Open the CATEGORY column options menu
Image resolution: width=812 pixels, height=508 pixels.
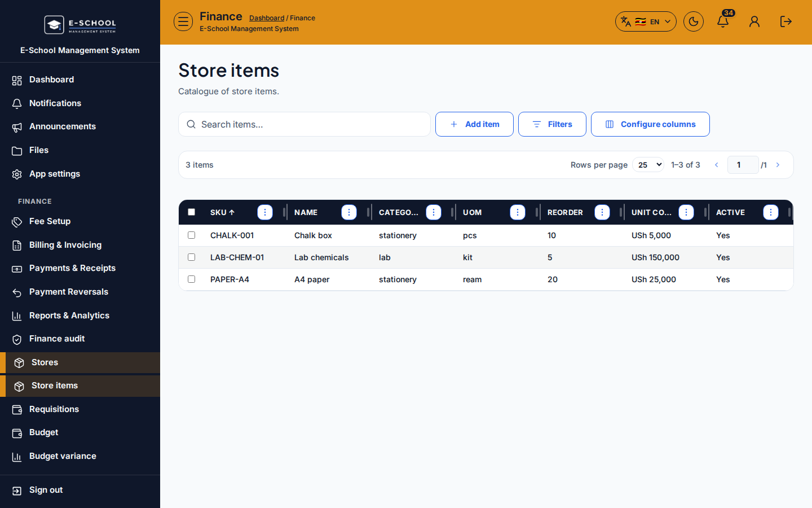tap(434, 212)
